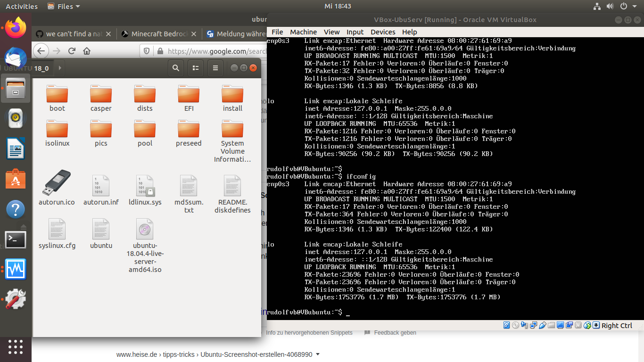Click CPU features indicator in VirtualBox status bar
Image resolution: width=644 pixels, height=362 pixels.
[578, 325]
